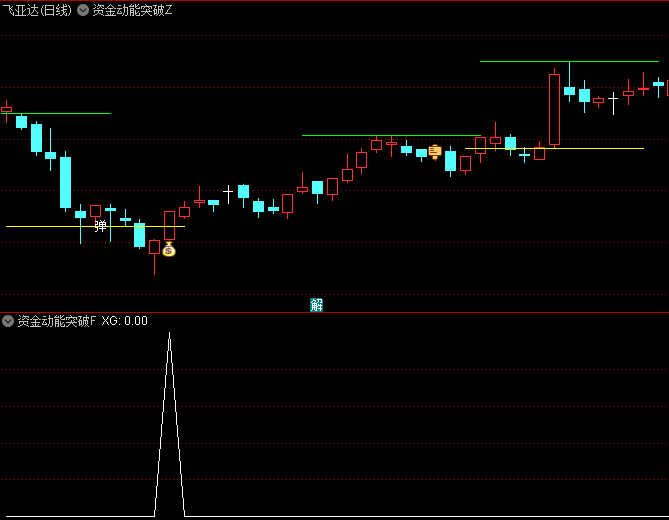Click the XG: 0.00 value readout
The image size is (669, 520).
[124, 321]
